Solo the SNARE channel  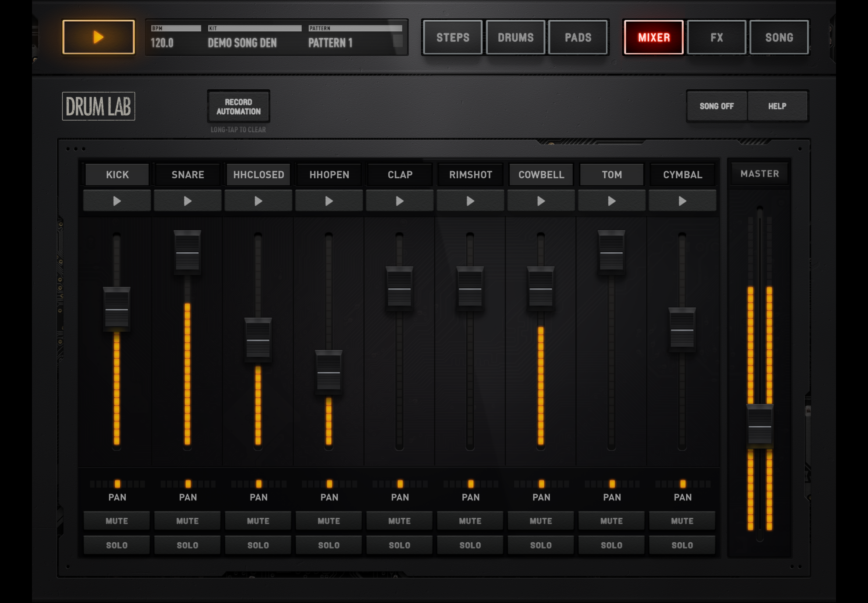pyautogui.click(x=188, y=545)
